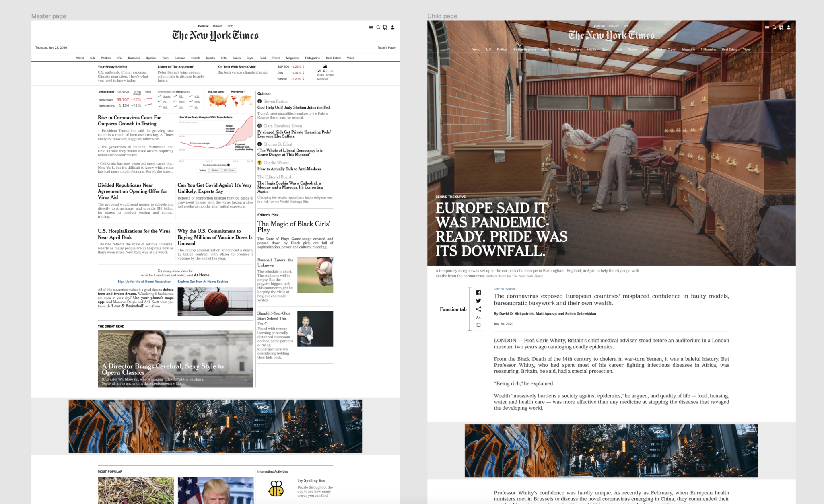Open 'Divided Republicans Near Agreement' article
Image resolution: width=824 pixels, height=504 pixels.
click(132, 191)
